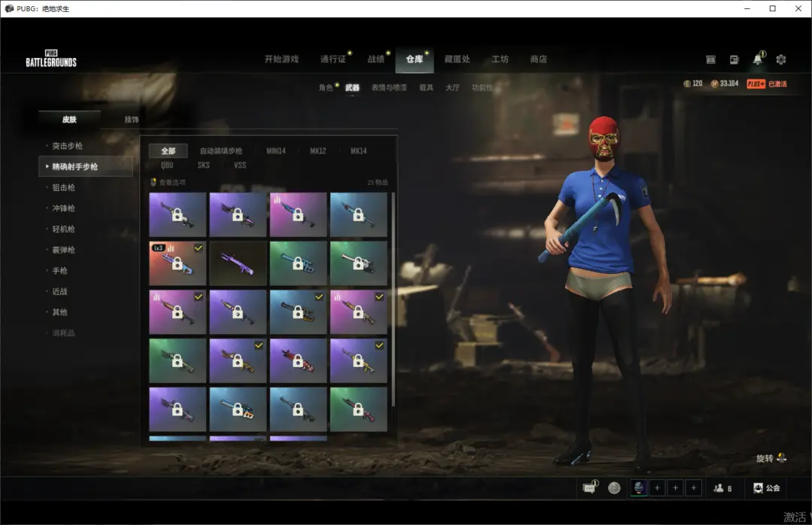
Task: Open the 载具 sub-tab
Action: (426, 87)
